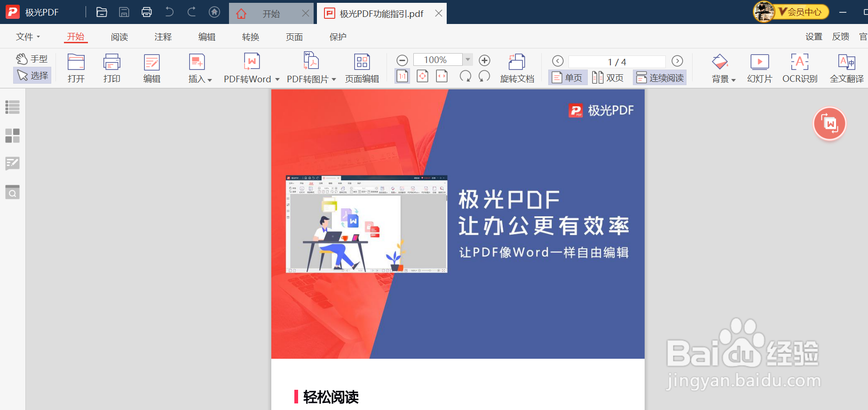The image size is (868, 410).
Task: Expand PDF转Word dropdown arrow
Action: pyautogui.click(x=277, y=79)
